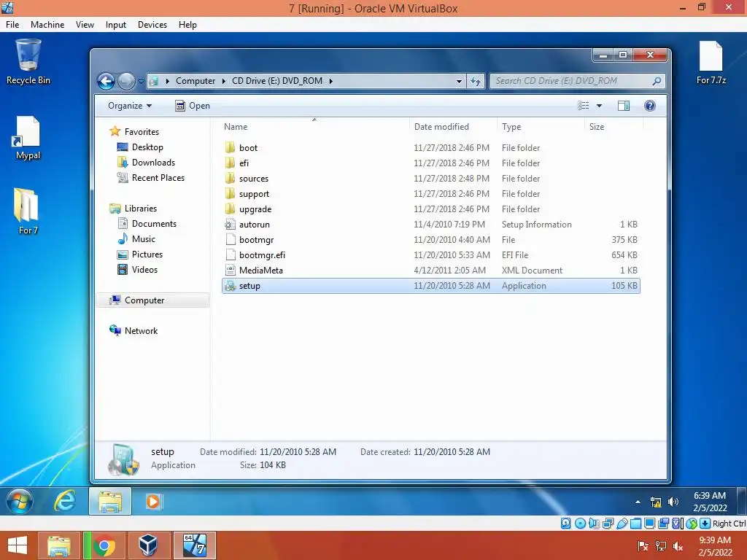
Task: Show the preview pane
Action: [624, 106]
